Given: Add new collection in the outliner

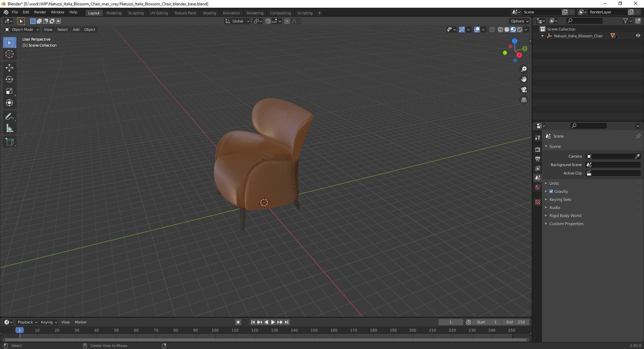Looking at the screenshot, I should [638, 21].
